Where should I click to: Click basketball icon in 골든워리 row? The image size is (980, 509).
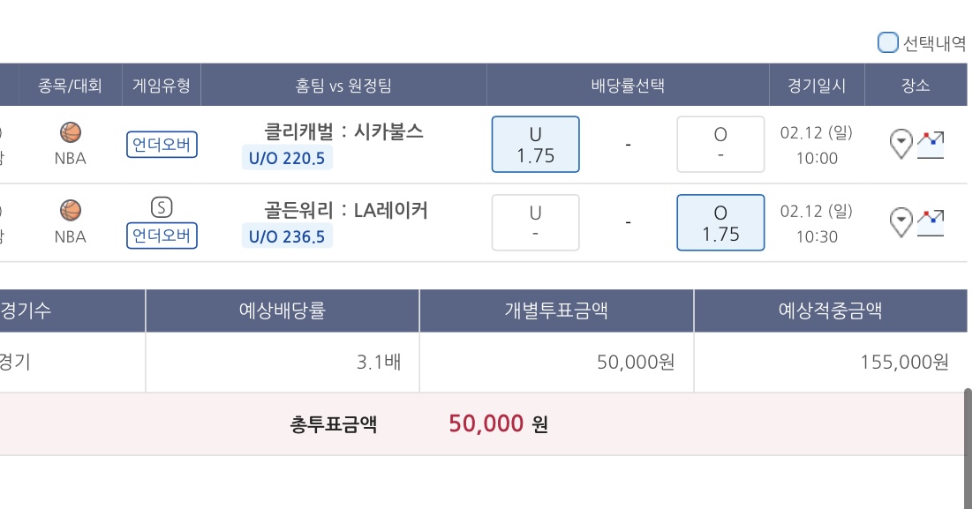tap(71, 211)
